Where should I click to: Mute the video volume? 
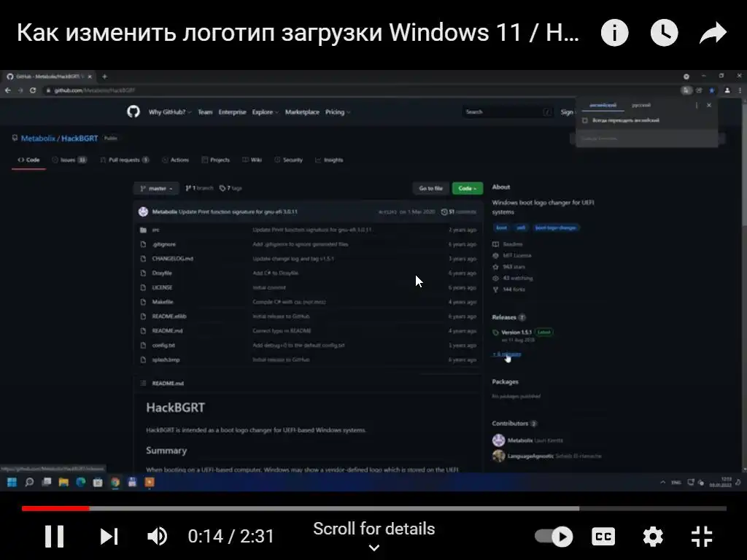tap(158, 537)
